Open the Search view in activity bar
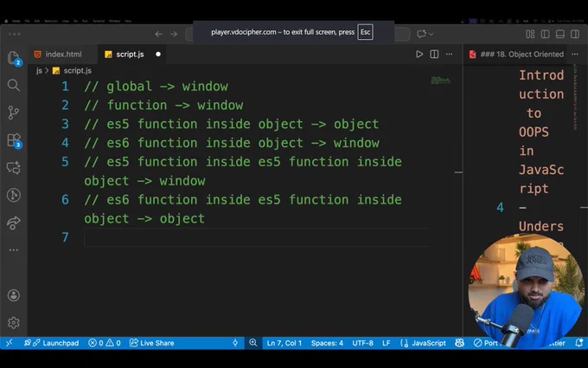The height and width of the screenshot is (368, 588). 14,85
